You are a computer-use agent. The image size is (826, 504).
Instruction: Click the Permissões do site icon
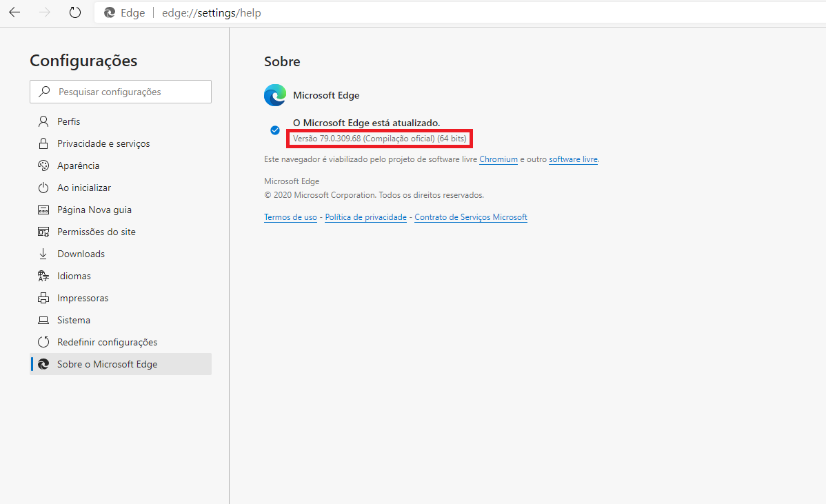pos(43,232)
